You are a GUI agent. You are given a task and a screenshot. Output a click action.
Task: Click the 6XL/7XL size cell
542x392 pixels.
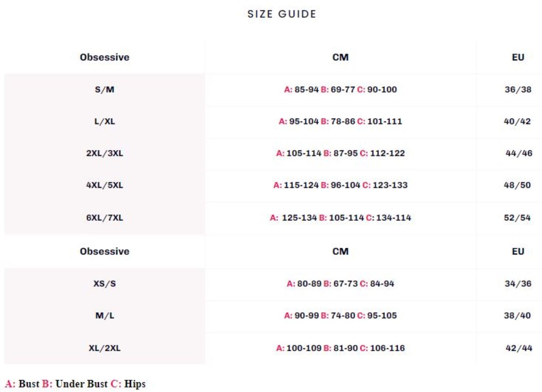tap(104, 218)
